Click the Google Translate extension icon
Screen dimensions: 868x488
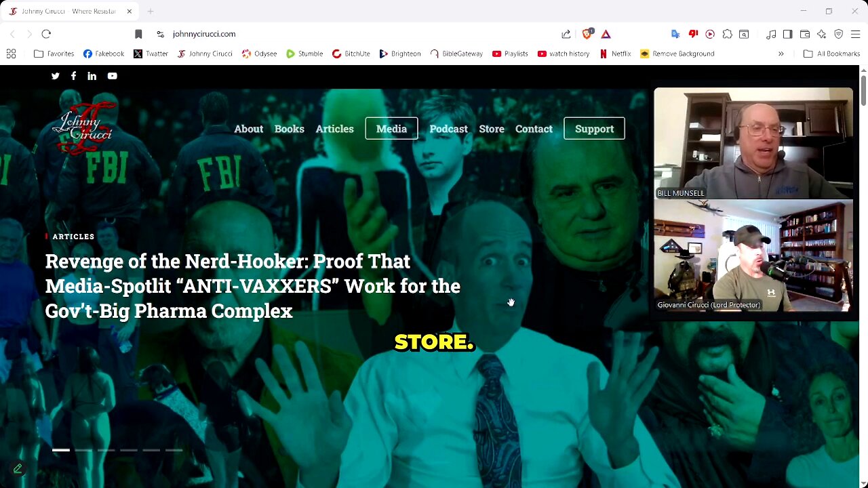(x=675, y=34)
